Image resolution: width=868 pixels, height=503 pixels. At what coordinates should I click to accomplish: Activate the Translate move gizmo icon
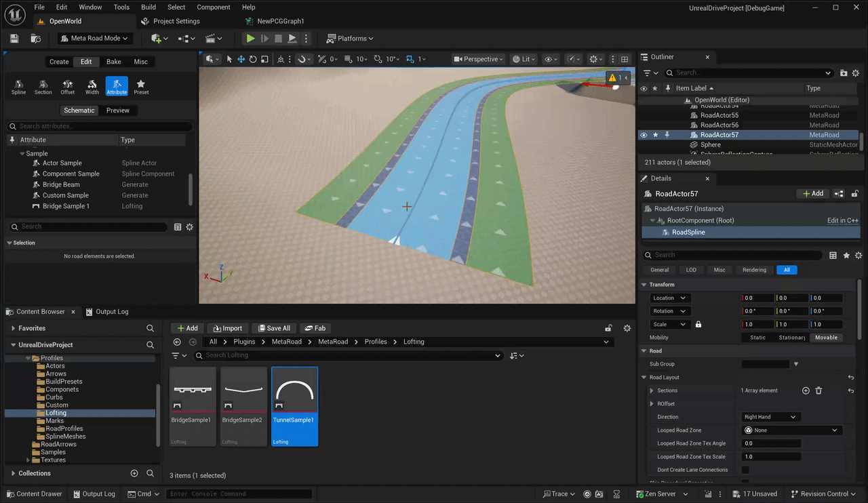[x=241, y=59]
